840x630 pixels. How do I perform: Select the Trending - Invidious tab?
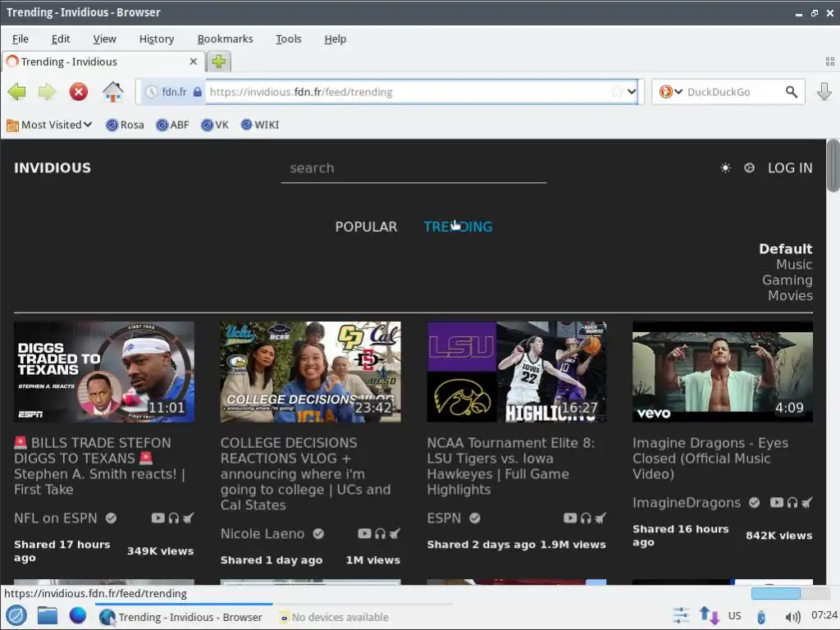103,62
